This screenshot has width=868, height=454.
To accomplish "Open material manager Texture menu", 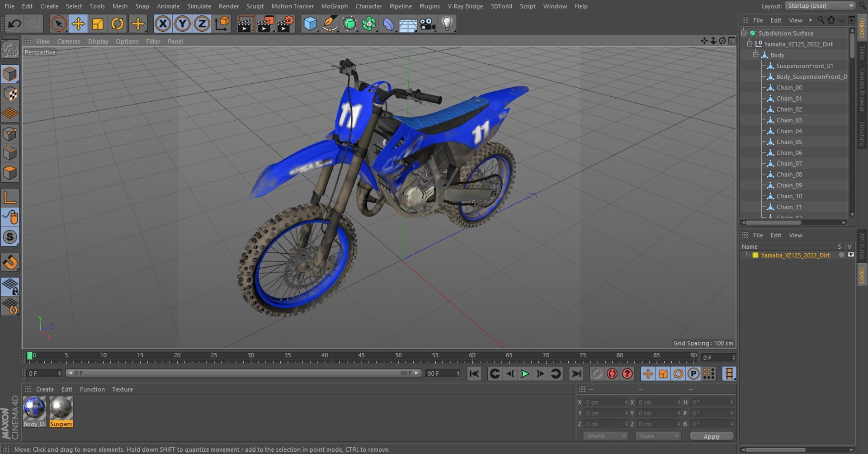I will [123, 389].
